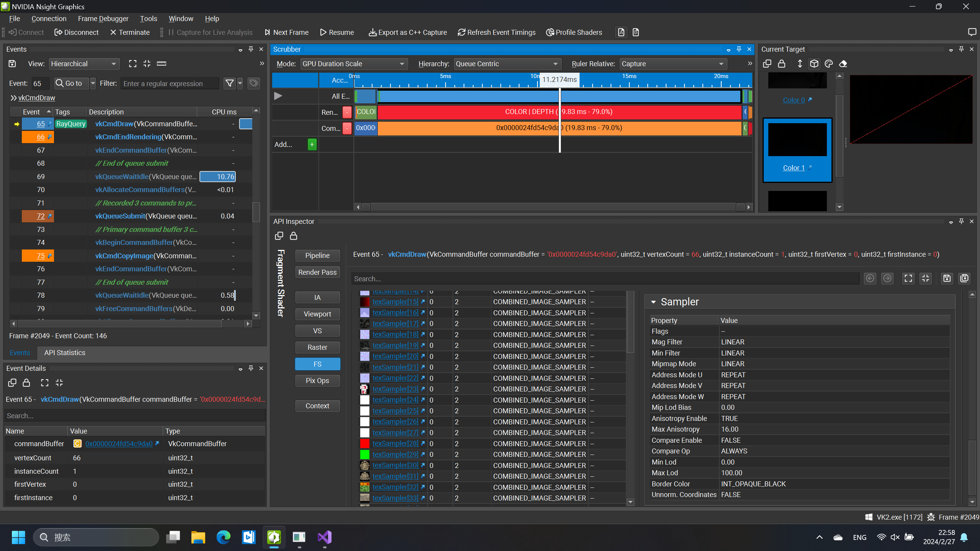Click the Profile Shaders toolbar icon

tap(550, 33)
